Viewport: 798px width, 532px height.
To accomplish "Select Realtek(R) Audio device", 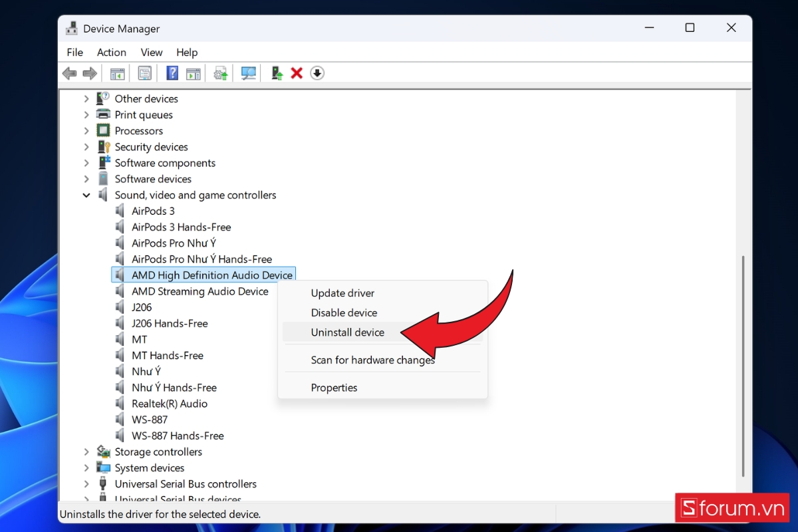I will pyautogui.click(x=169, y=404).
